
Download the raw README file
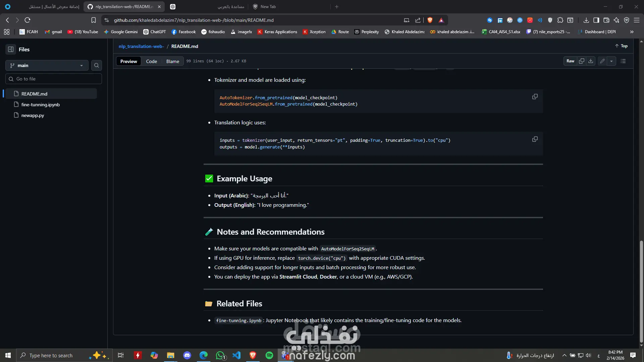pyautogui.click(x=591, y=61)
